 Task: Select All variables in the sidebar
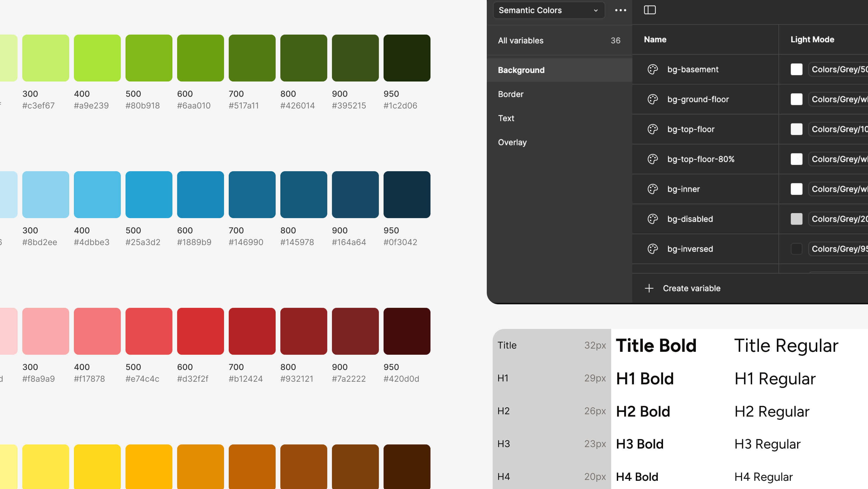click(521, 40)
